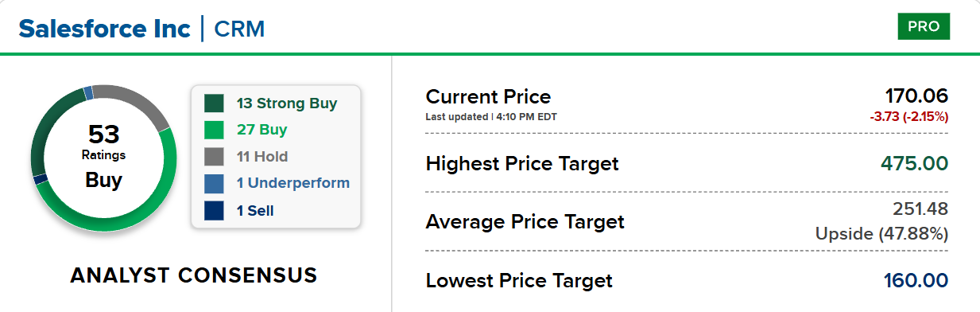Click the Lowest Price Target value 160.00
The image size is (980, 312).
click(x=916, y=280)
